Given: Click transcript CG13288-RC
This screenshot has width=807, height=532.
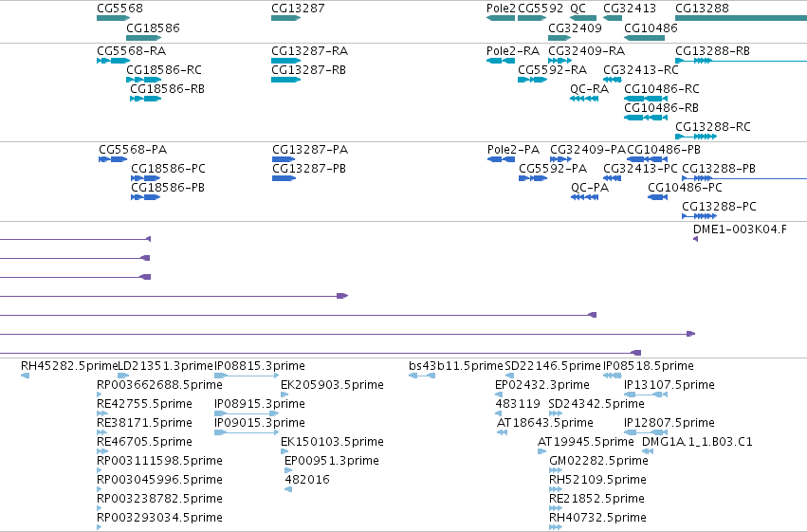Looking at the screenshot, I should (x=713, y=127).
